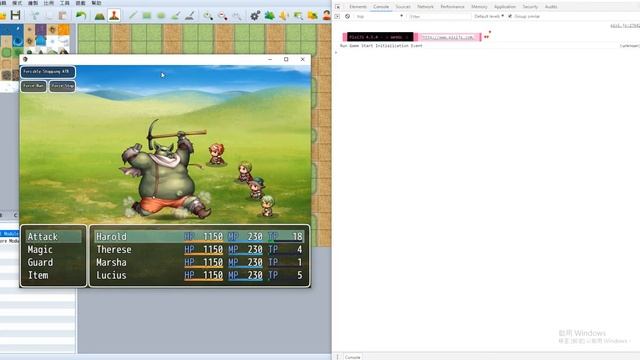The width and height of the screenshot is (640, 360).
Task: Click the Actual Size magnifier icon
Action: tap(237, 16)
